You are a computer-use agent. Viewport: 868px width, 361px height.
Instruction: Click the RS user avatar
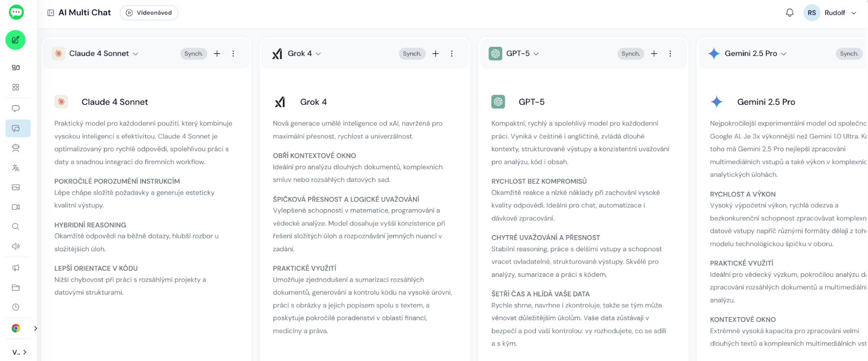pyautogui.click(x=812, y=13)
